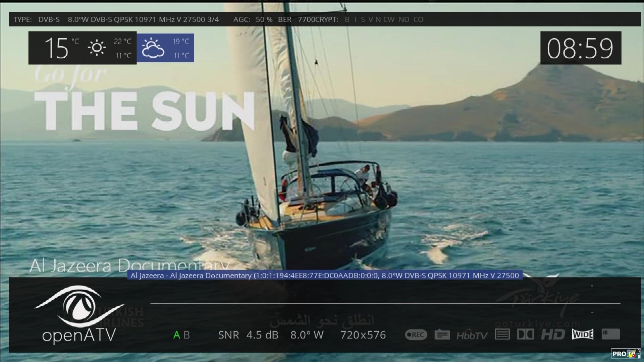This screenshot has width=644, height=362.
Task: Click the 720x576 resolution text
Action: [363, 335]
